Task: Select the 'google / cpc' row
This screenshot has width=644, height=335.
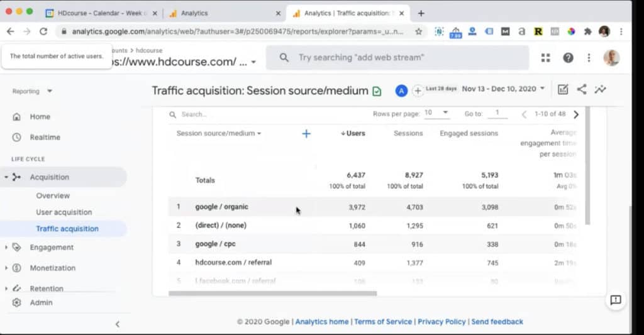Action: point(374,244)
